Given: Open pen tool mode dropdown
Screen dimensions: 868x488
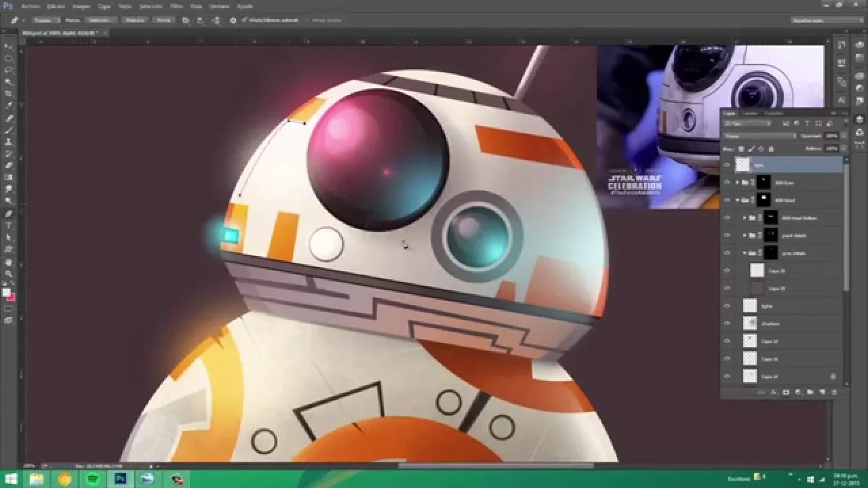Looking at the screenshot, I should coord(47,20).
